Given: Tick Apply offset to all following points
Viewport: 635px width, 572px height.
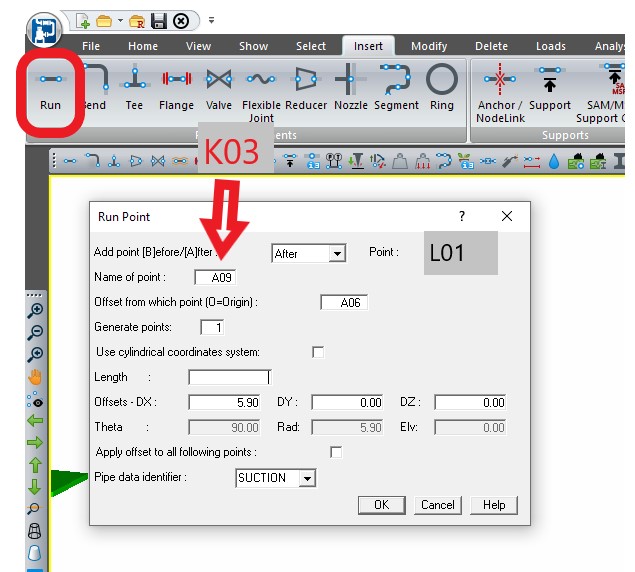Looking at the screenshot, I should [x=336, y=452].
